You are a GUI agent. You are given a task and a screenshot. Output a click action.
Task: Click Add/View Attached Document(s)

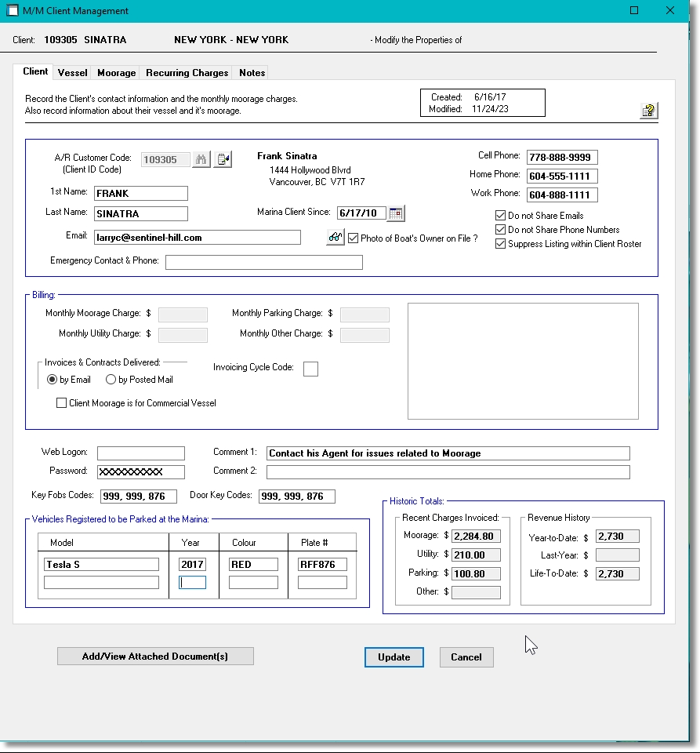(154, 656)
